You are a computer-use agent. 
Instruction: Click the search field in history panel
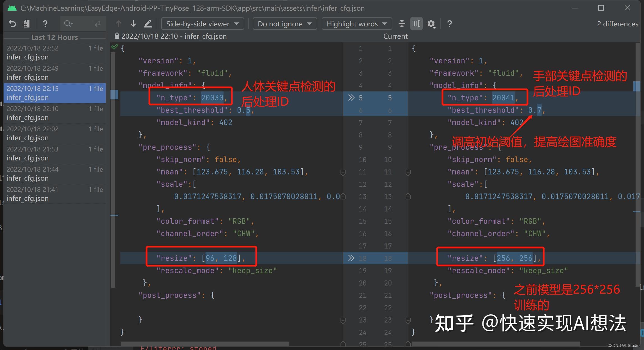click(83, 24)
